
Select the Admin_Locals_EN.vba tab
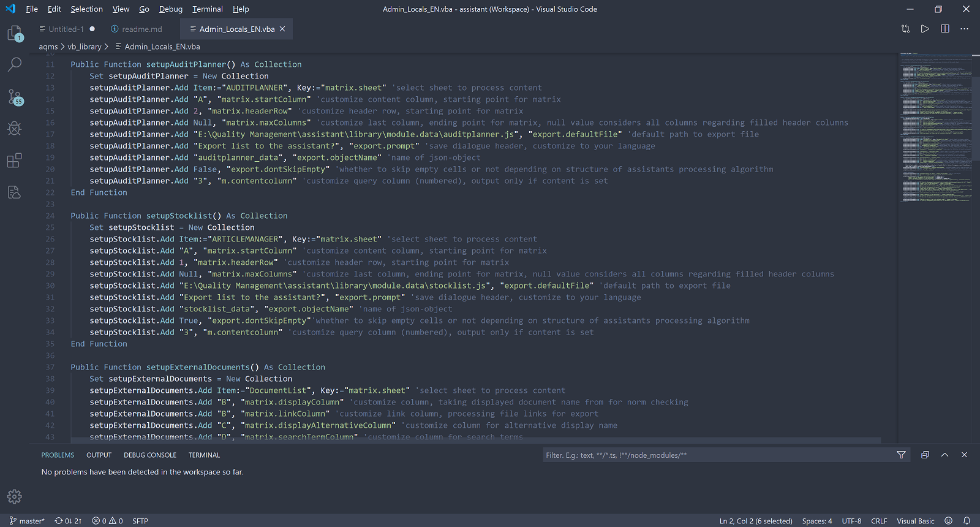click(236, 29)
